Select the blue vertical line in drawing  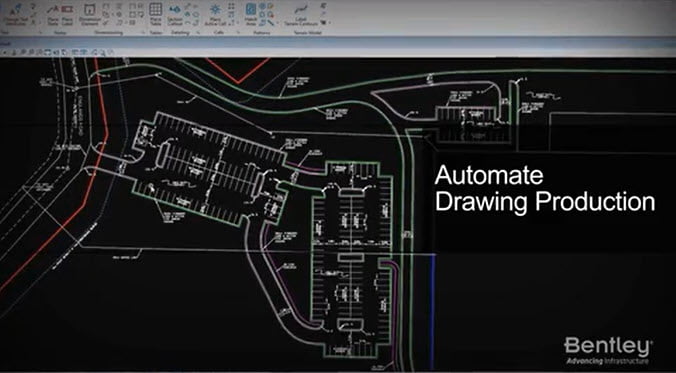coord(432,309)
